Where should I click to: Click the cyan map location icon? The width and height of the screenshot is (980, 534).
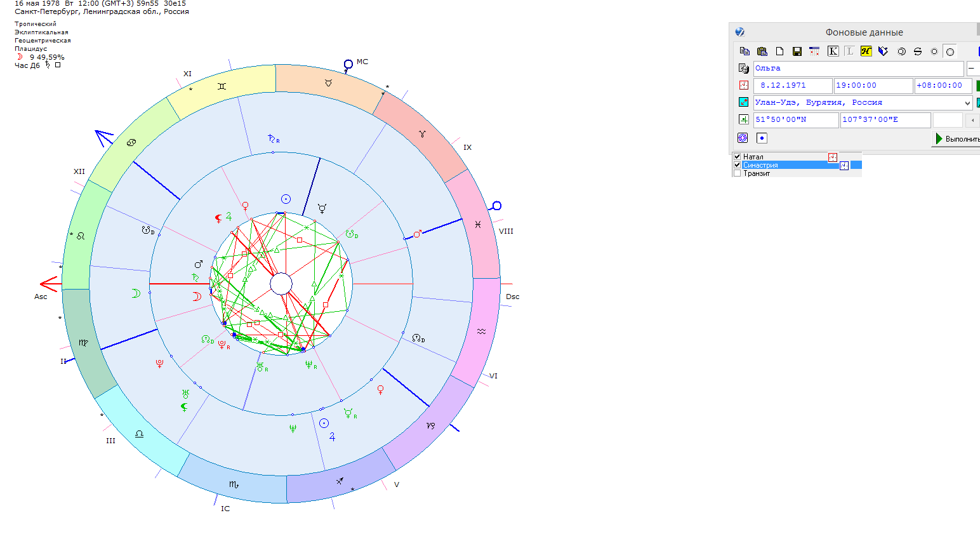(743, 102)
